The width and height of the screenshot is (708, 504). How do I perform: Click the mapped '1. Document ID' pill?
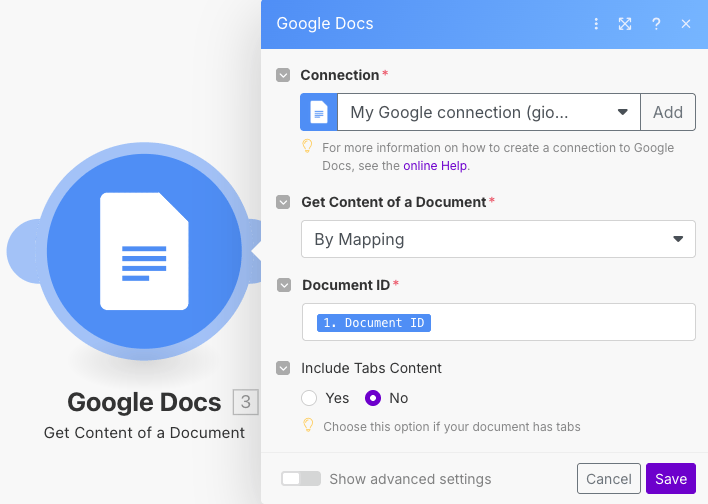pos(374,323)
